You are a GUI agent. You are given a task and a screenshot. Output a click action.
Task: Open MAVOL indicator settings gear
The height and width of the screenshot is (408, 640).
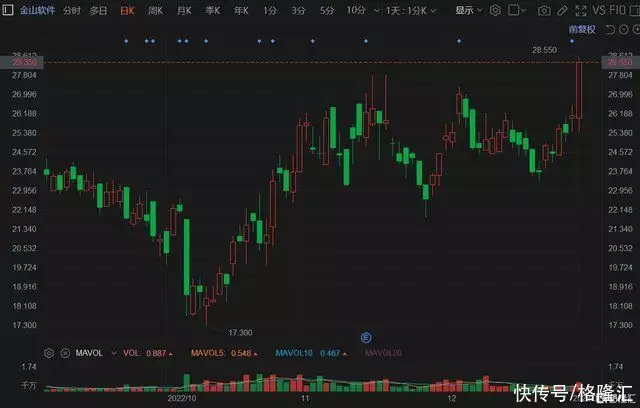coord(49,353)
